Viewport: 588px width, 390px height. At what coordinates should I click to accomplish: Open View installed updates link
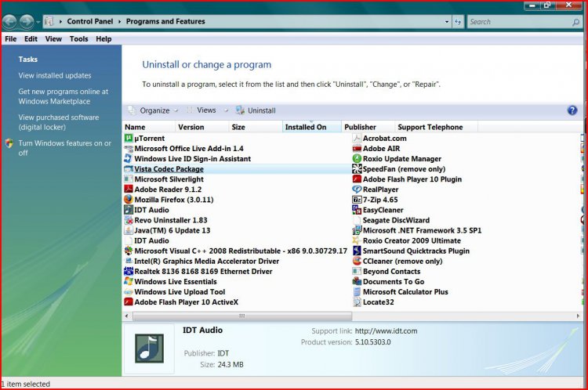(55, 75)
